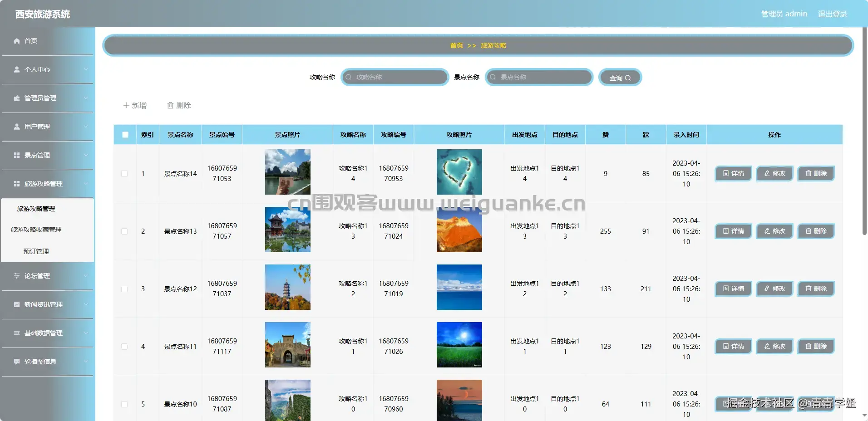This screenshot has height=421, width=868.
Task: Click the document icon on 详情 for 景点名称12
Action: 726,289
